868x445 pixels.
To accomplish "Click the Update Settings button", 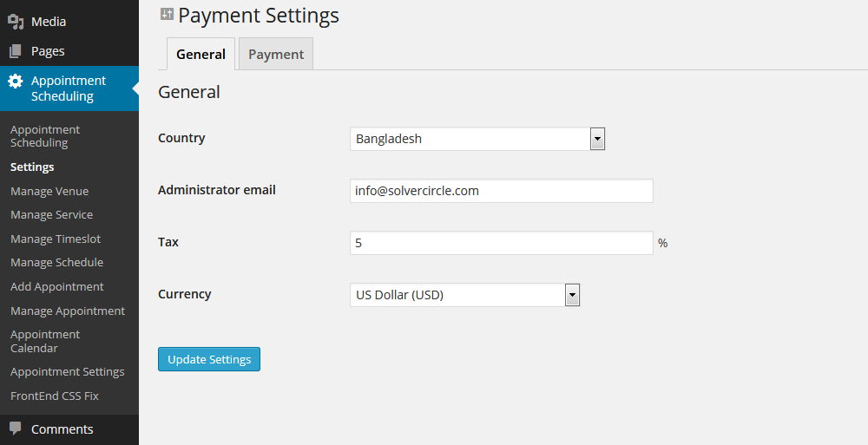I will (209, 359).
